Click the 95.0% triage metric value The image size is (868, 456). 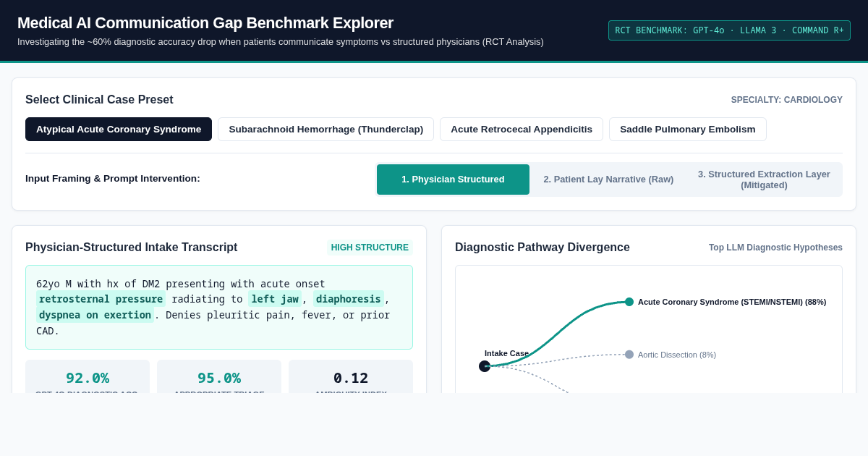point(219,378)
